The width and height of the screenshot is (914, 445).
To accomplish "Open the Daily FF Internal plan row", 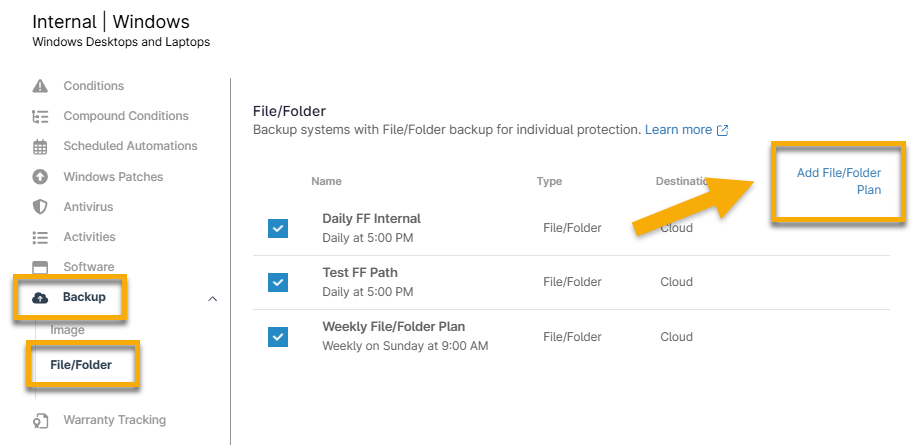I will pyautogui.click(x=371, y=219).
